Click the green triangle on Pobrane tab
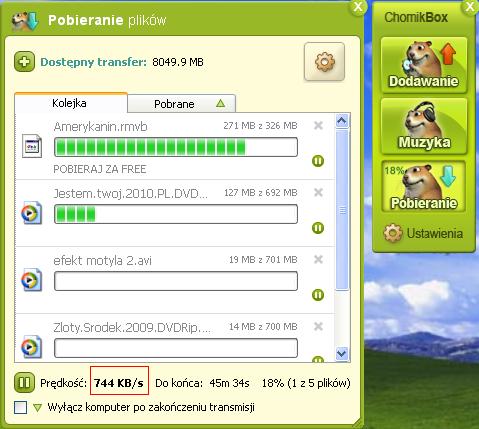Screen dimensions: 479x429 (x=220, y=104)
